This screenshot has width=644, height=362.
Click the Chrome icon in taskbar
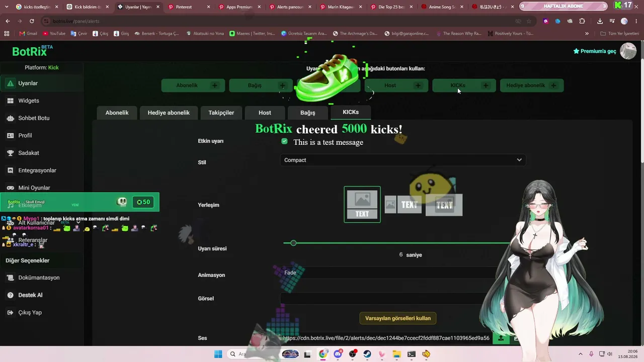[x=323, y=354]
